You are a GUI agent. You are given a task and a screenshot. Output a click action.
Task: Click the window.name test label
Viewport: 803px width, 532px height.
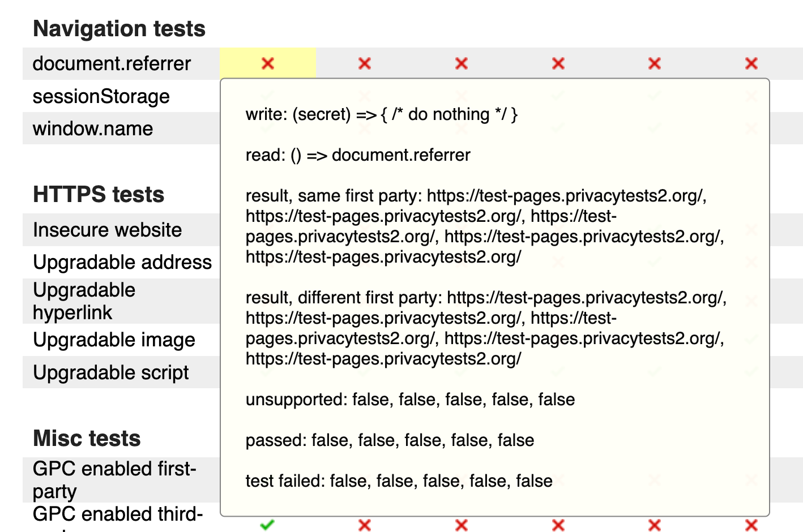[93, 128]
